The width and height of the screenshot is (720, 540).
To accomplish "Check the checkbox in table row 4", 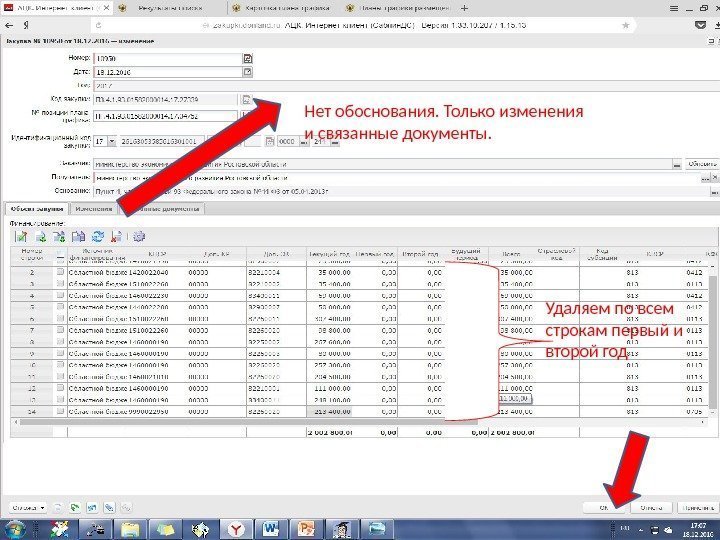I will pos(60,295).
